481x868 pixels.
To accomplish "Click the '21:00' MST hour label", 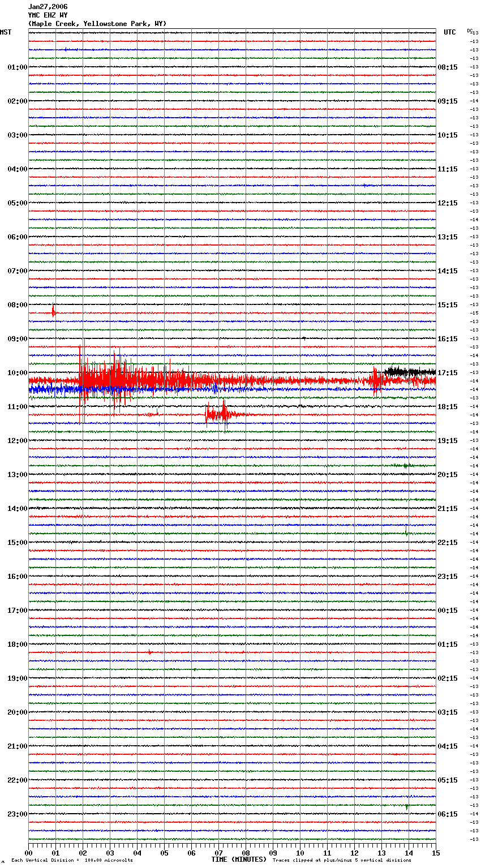I will (18, 746).
